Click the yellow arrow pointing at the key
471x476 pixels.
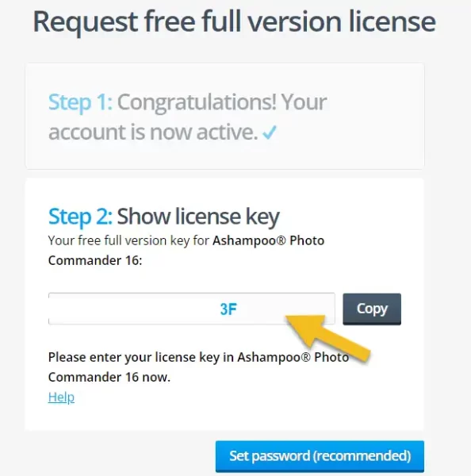pos(327,337)
